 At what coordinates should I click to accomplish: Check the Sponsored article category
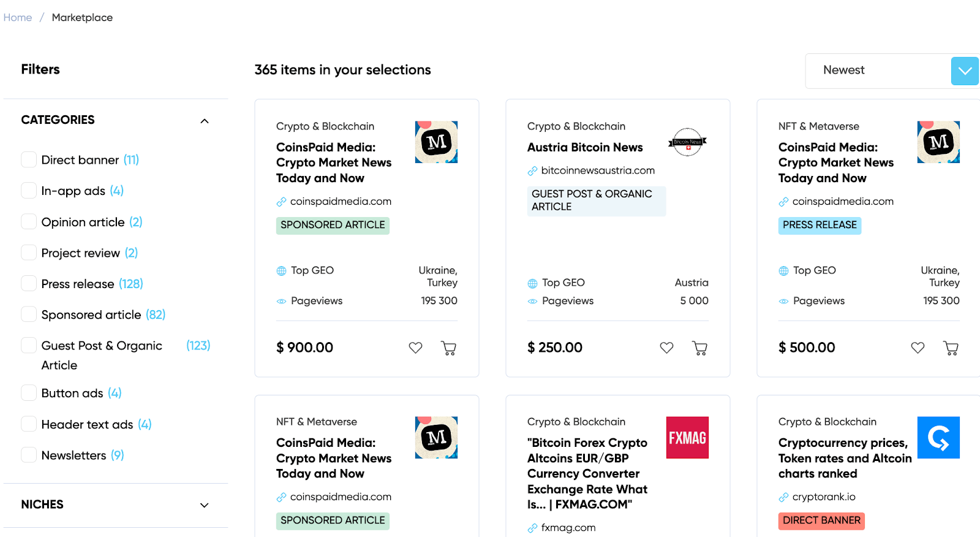28,314
